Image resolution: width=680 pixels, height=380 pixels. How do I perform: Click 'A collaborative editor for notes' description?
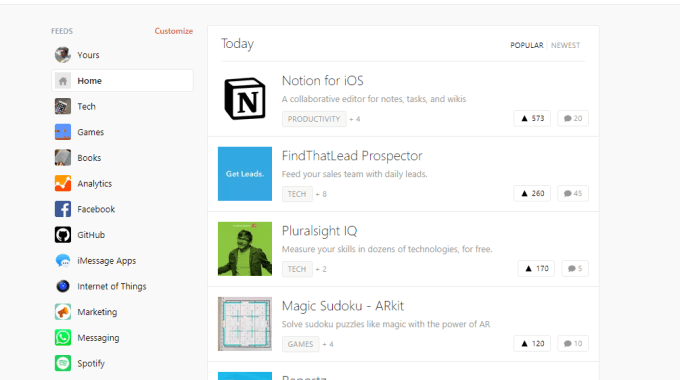click(x=374, y=99)
